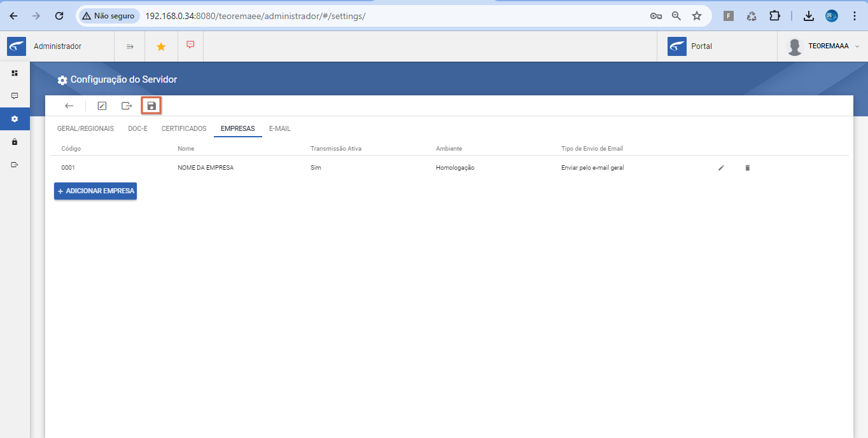Open the dashboard sidebar icon
The image size is (868, 438).
pos(15,73)
